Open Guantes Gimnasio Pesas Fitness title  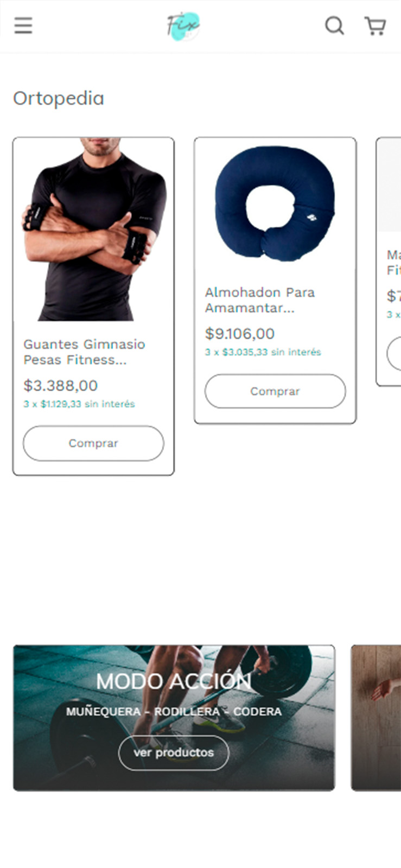(x=84, y=352)
